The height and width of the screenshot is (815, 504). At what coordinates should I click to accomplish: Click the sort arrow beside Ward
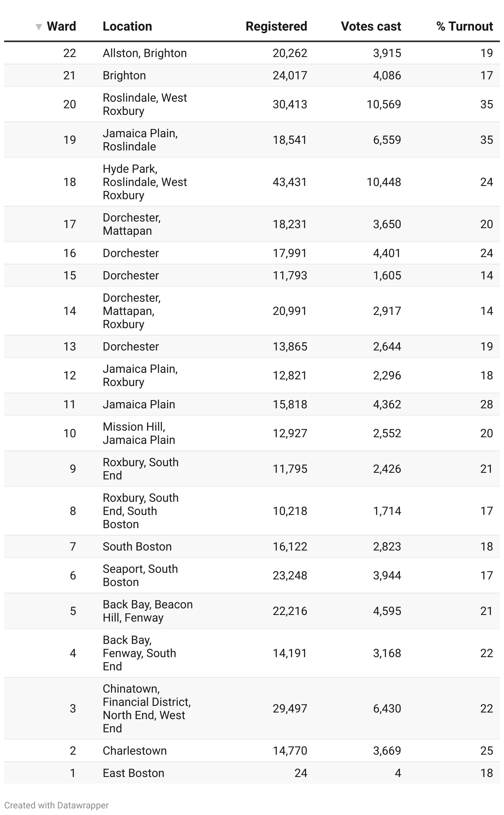(39, 27)
